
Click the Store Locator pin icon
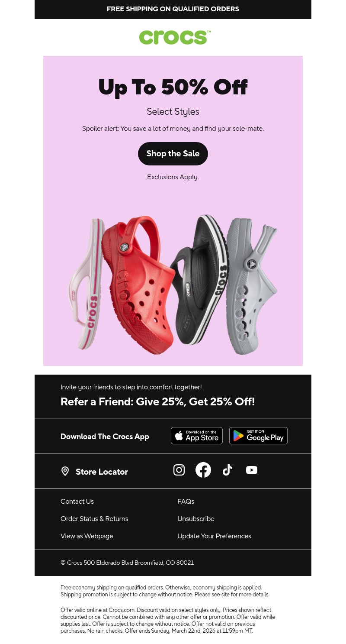(x=65, y=471)
